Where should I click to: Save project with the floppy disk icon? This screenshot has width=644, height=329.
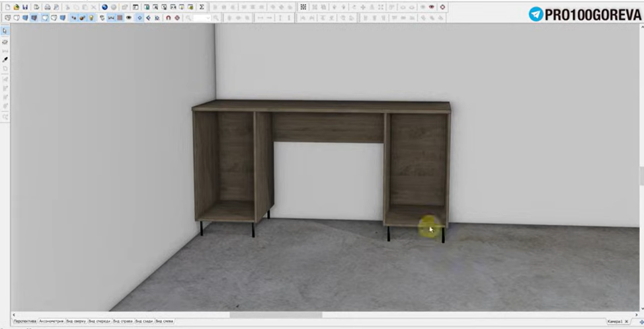click(25, 7)
